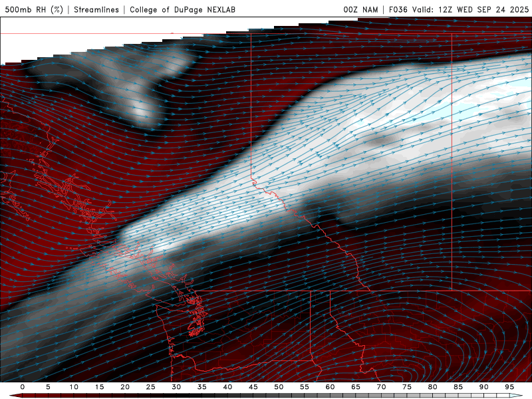Click the colorbar label '25'
Screen dimensions: 532x399
pos(151,387)
